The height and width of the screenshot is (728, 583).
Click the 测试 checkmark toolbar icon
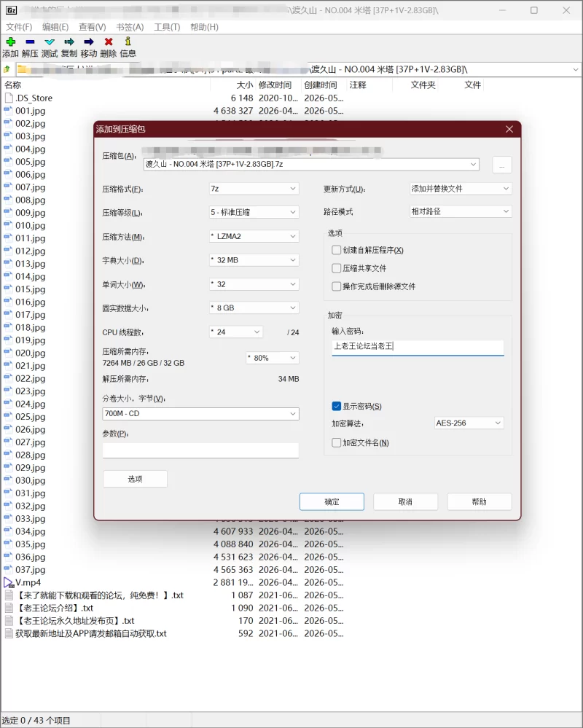[50, 42]
